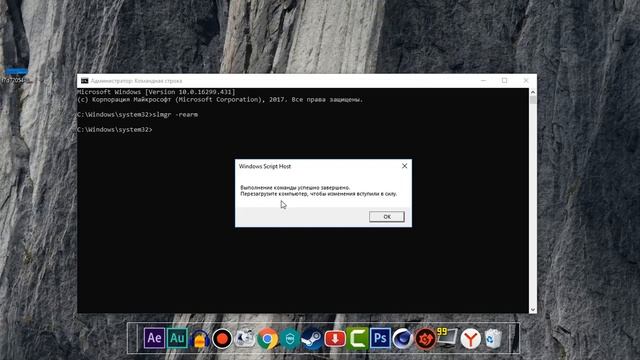
Task: Open the Fraps 99 monitor icon
Action: [447, 338]
